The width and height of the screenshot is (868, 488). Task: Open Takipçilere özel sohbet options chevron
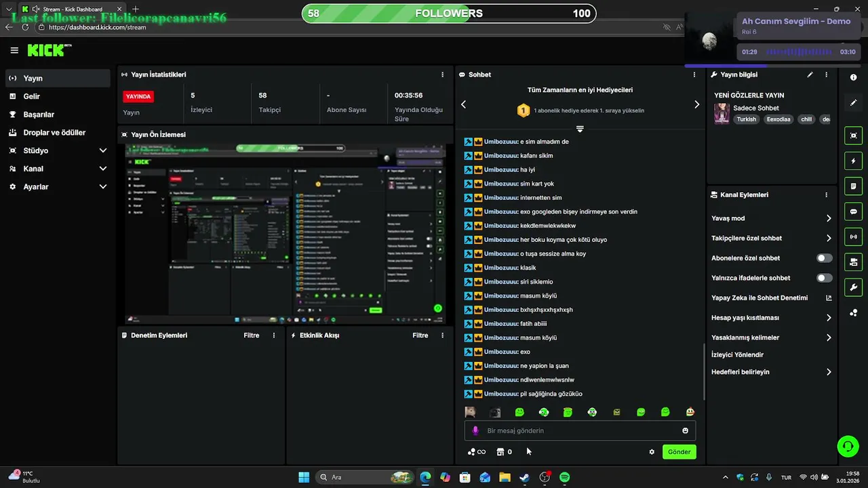click(x=829, y=238)
